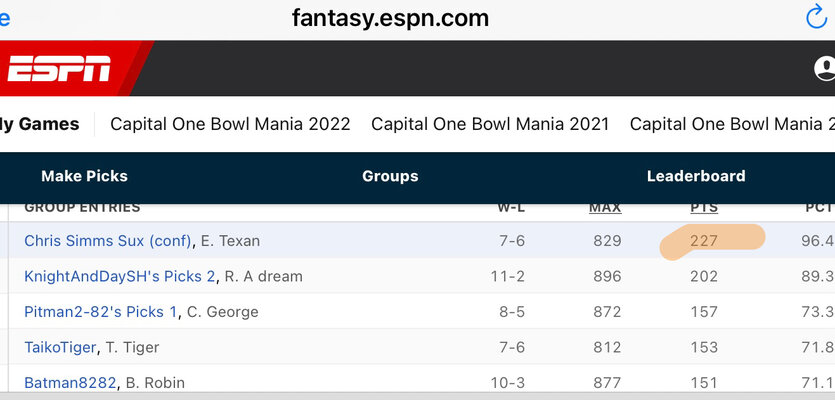Select the My Games menu item
This screenshot has width=835, height=400.
39,124
